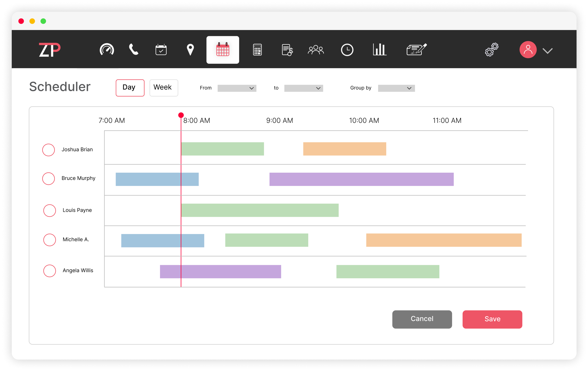The image size is (588, 371).
Task: Select the time clock icon
Action: [x=347, y=49]
